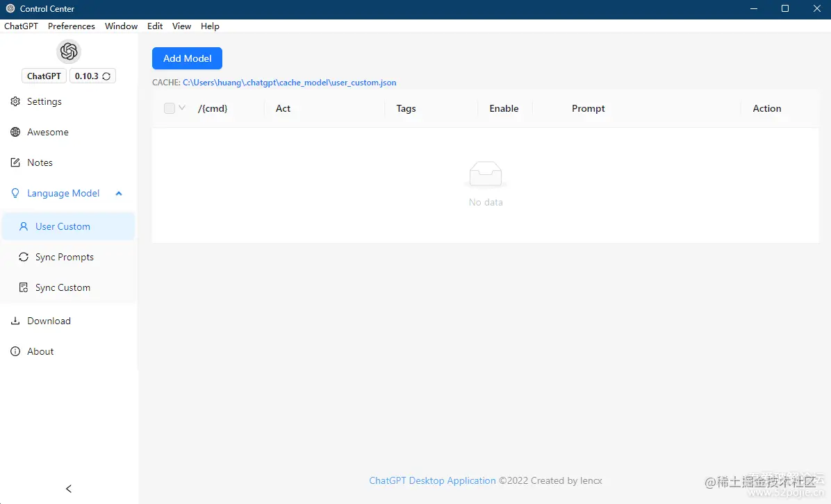The width and height of the screenshot is (831, 504).
Task: Click the Action column header
Action: point(767,108)
